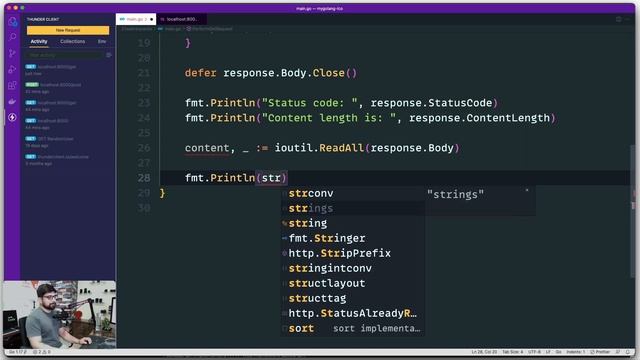Image resolution: width=640 pixels, height=360 pixels.
Task: Open the activity list menu icon
Action: (x=109, y=55)
